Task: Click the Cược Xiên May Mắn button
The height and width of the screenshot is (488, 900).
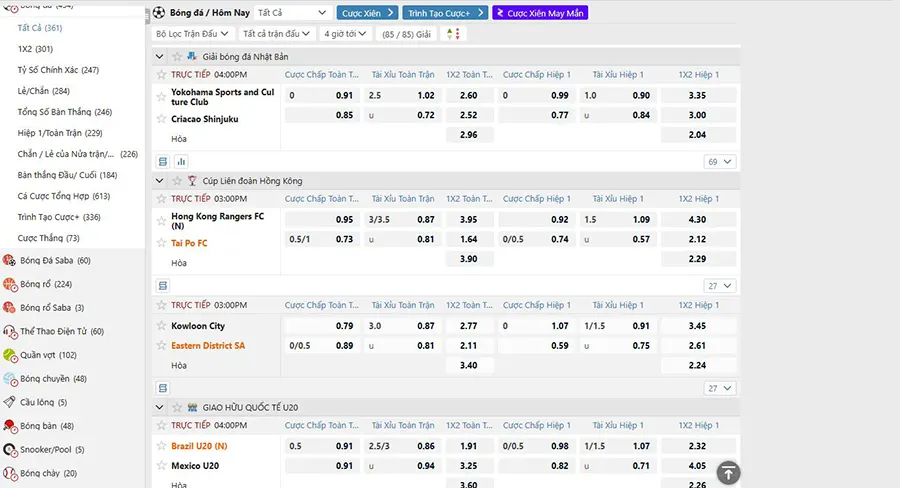Action: click(540, 13)
